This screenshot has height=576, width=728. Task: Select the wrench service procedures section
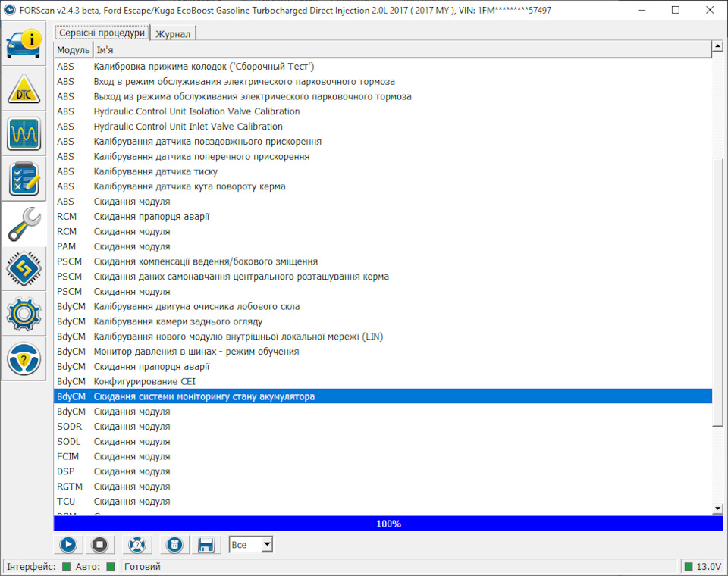(x=24, y=224)
